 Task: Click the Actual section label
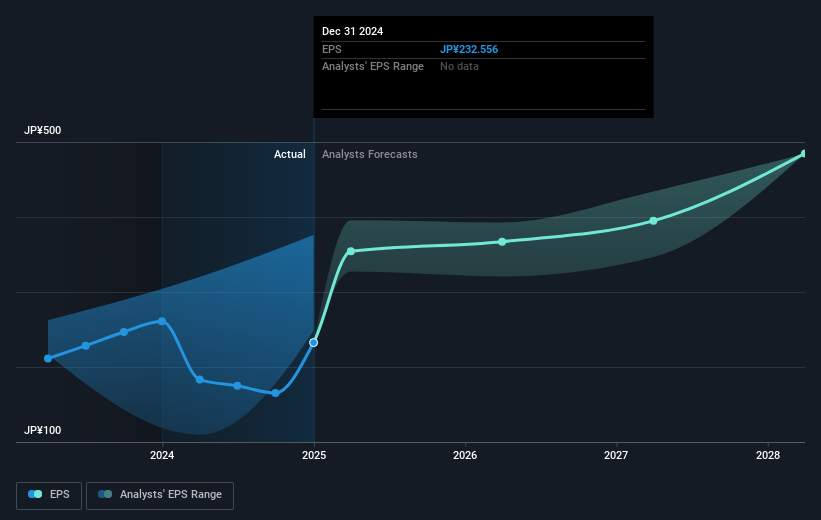point(290,154)
